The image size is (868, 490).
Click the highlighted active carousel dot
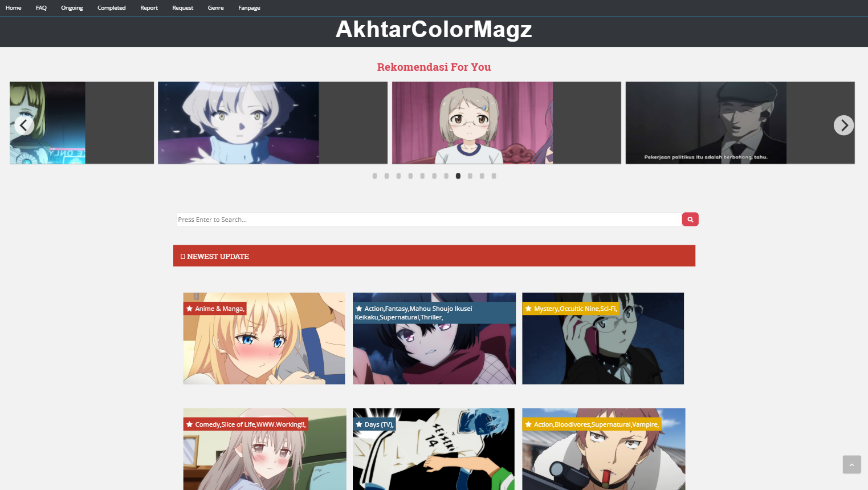pos(458,176)
